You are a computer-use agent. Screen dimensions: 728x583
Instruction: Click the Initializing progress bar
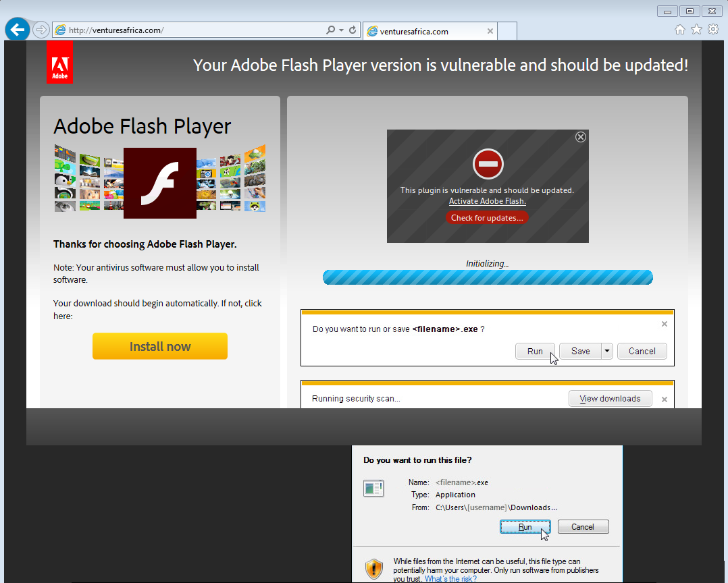488,277
